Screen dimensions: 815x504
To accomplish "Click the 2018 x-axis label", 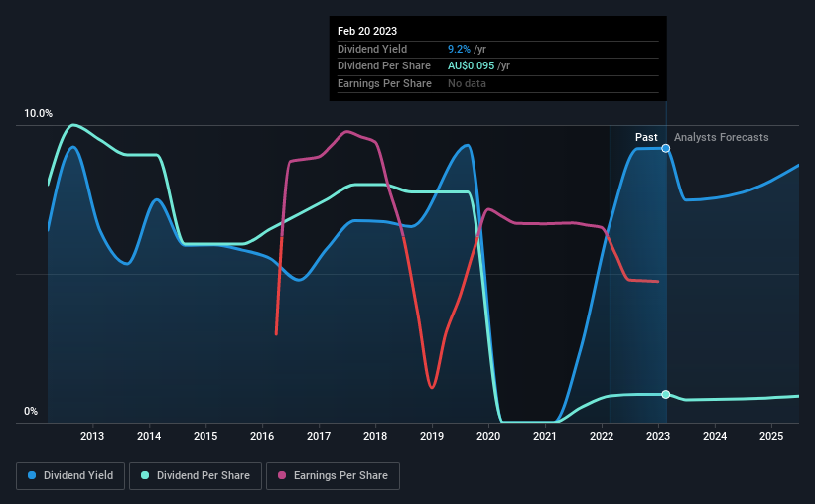I will (x=375, y=436).
